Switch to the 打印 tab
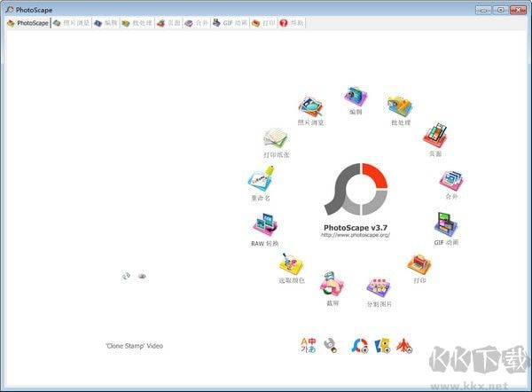This screenshot has height=392, width=532. click(263, 23)
